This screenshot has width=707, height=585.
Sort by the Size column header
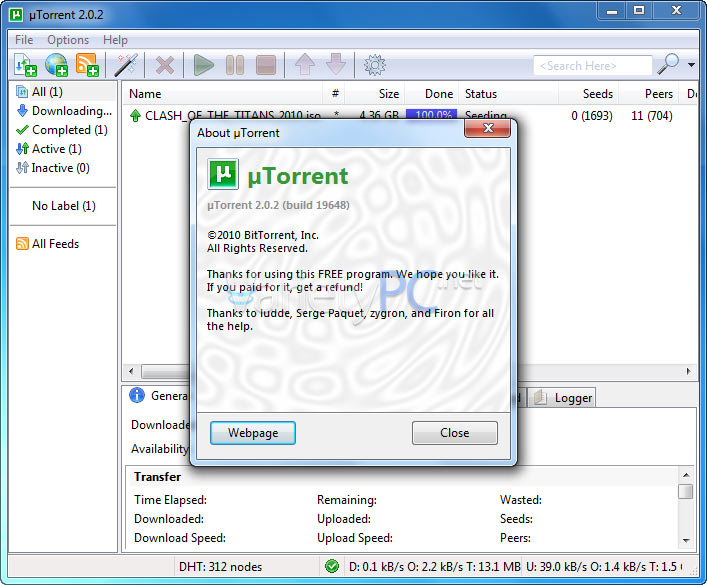click(x=375, y=94)
